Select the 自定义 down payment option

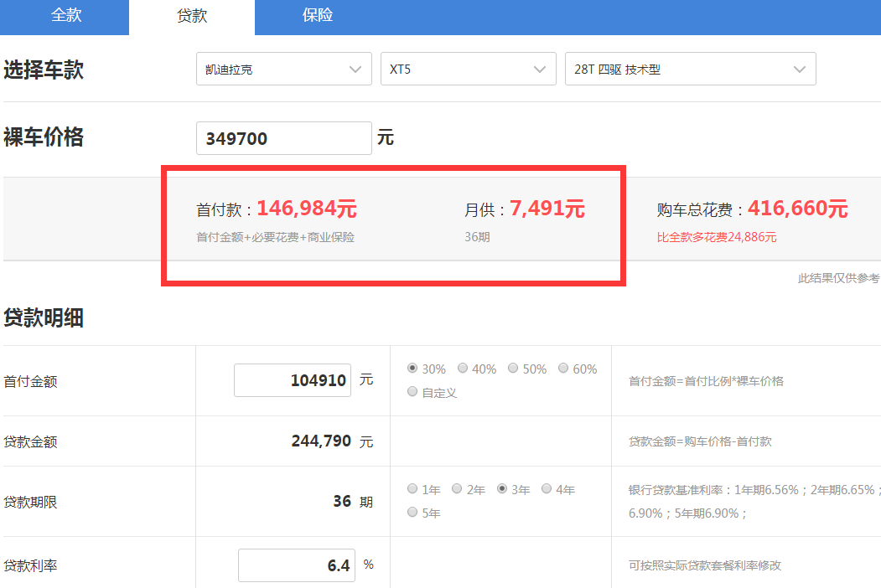(x=412, y=391)
